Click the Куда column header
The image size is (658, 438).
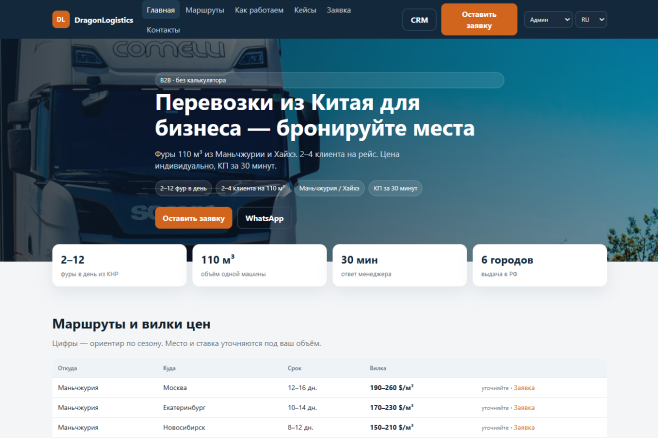(169, 368)
